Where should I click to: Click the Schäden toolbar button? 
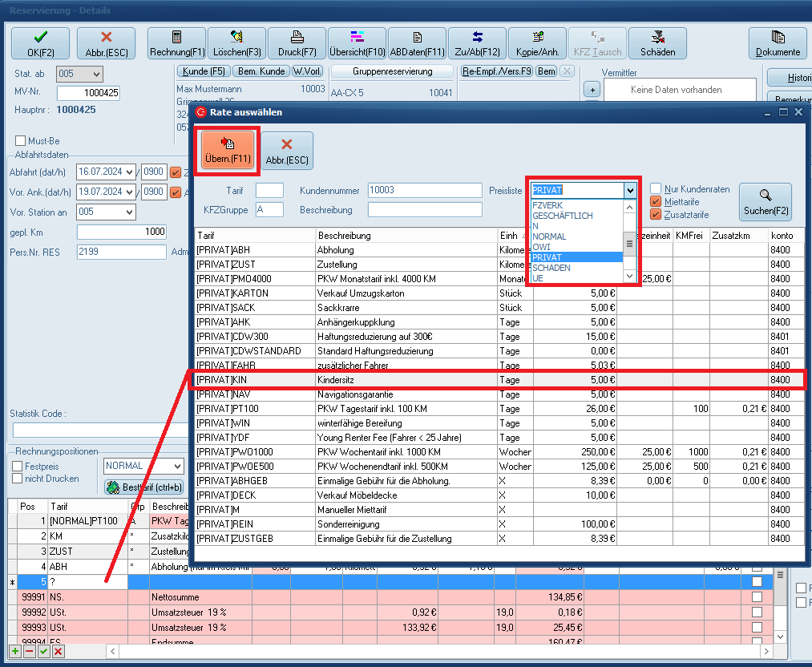pos(657,43)
